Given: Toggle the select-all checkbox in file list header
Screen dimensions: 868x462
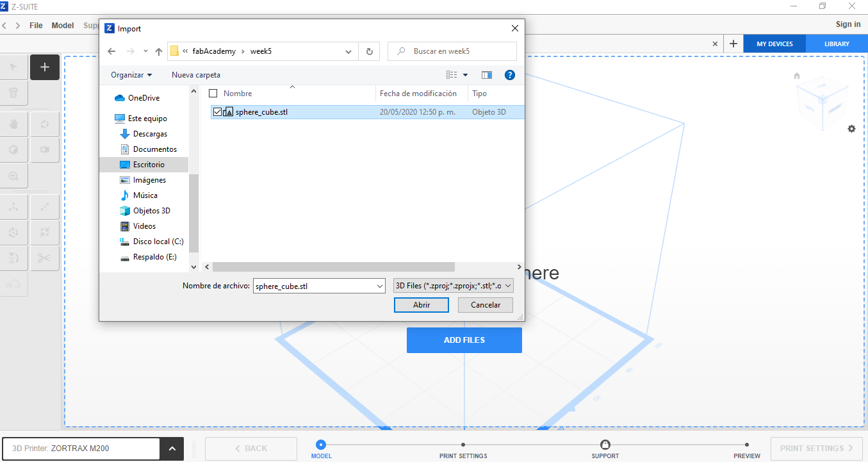Looking at the screenshot, I should 213,94.
